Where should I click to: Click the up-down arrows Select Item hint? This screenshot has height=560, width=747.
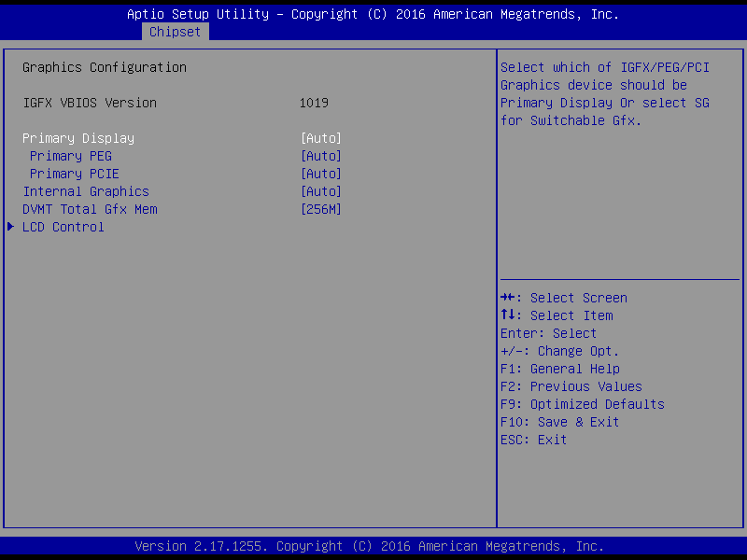click(x=557, y=315)
